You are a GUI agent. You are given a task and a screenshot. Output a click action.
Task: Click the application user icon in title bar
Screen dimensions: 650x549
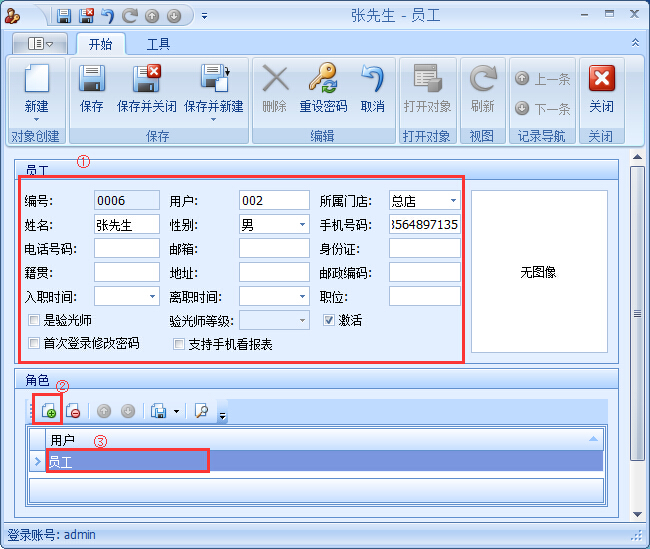pos(12,17)
